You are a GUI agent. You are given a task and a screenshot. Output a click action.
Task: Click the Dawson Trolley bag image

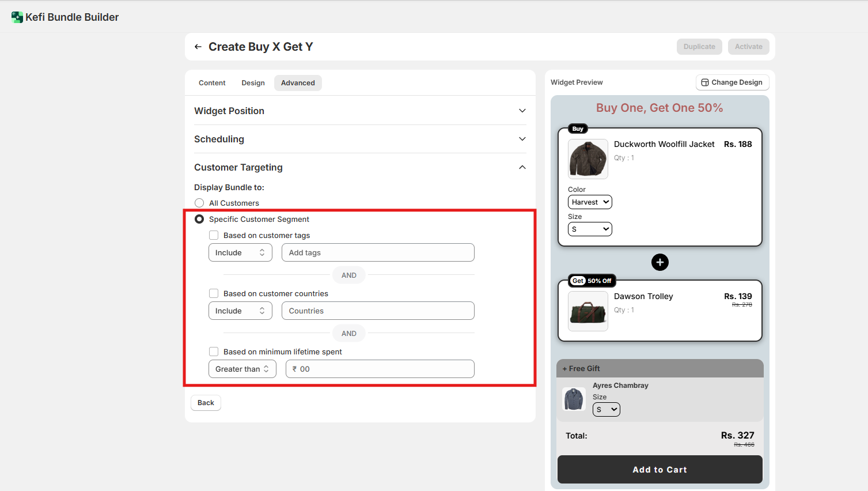587,311
